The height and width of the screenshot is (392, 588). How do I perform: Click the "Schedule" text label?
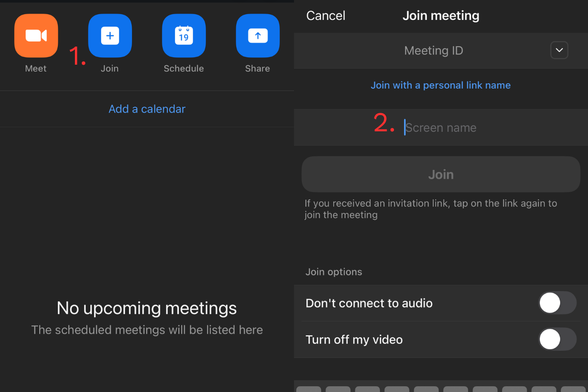tap(184, 69)
